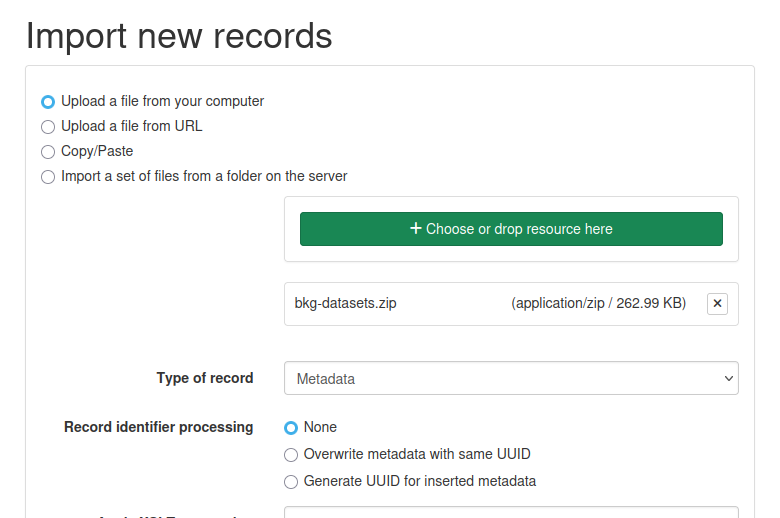780x518 pixels.
Task: Select 'Upload a file from your computer' option
Action: pos(48,102)
